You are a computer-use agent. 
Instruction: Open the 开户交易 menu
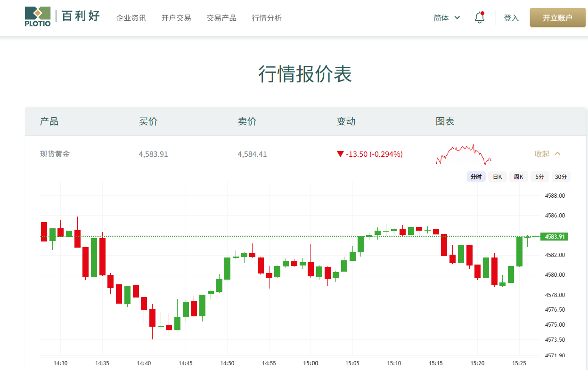point(176,18)
